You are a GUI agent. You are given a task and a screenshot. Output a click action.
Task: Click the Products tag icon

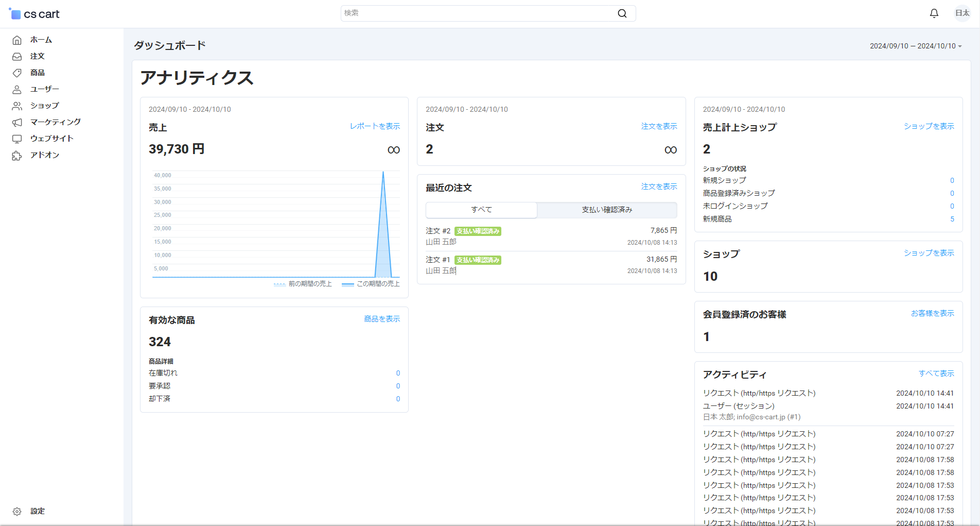17,73
